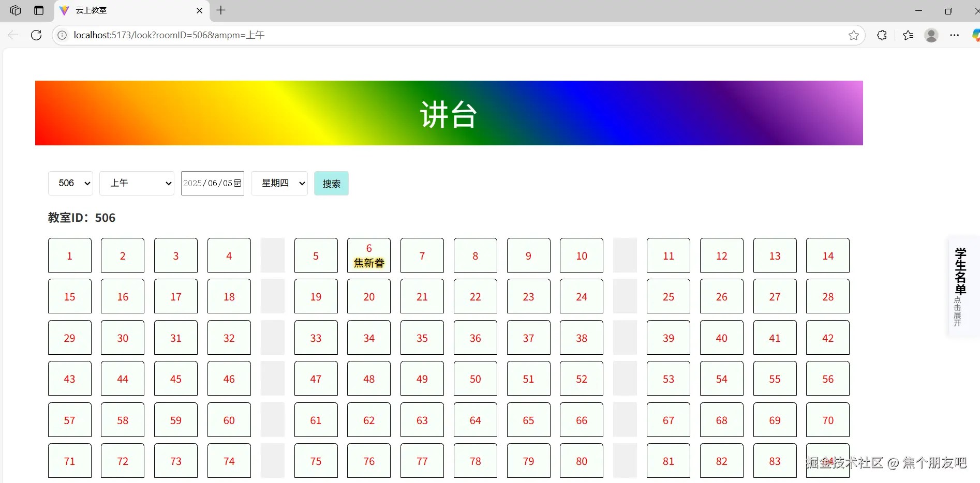Expand the 学生名单 student list panel
The height and width of the screenshot is (483, 980).
961,287
